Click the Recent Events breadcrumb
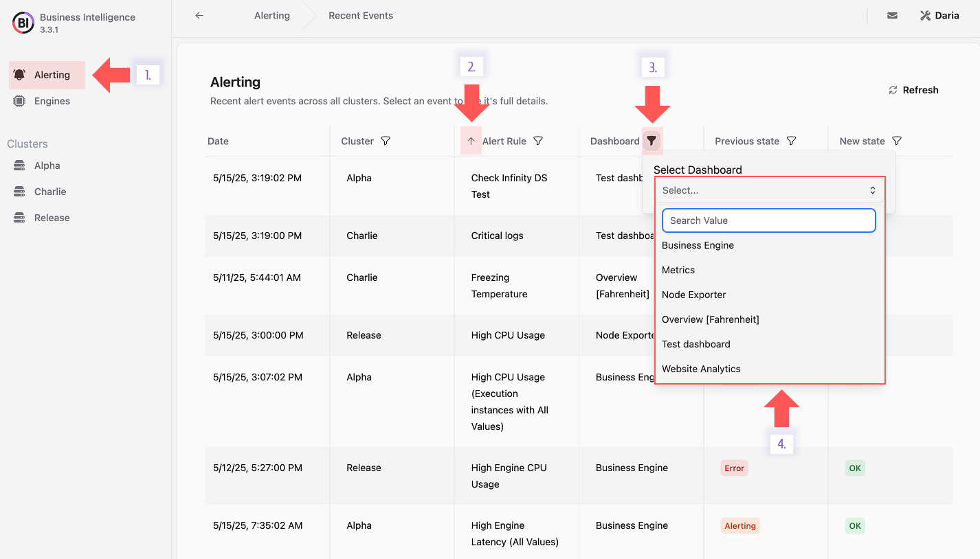 361,15
